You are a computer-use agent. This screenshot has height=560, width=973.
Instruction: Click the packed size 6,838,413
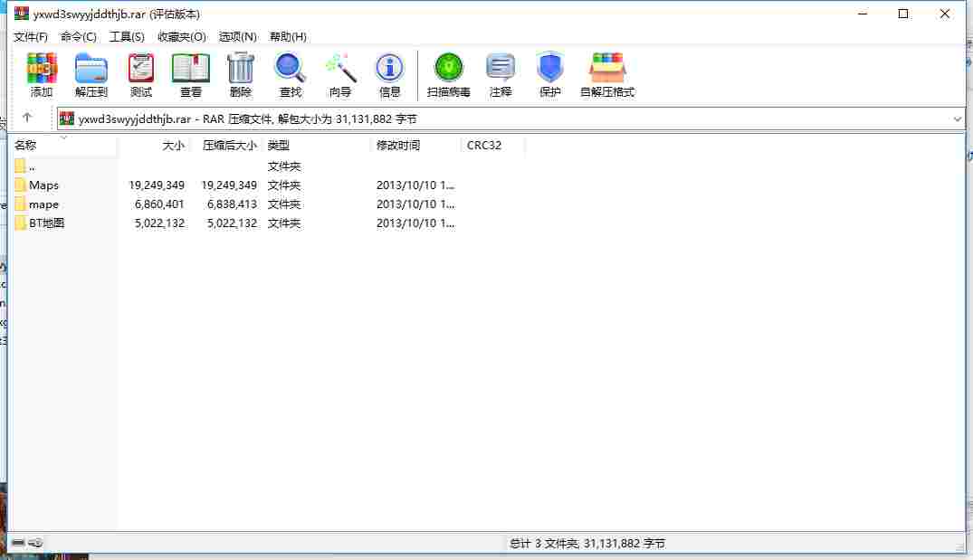(232, 204)
